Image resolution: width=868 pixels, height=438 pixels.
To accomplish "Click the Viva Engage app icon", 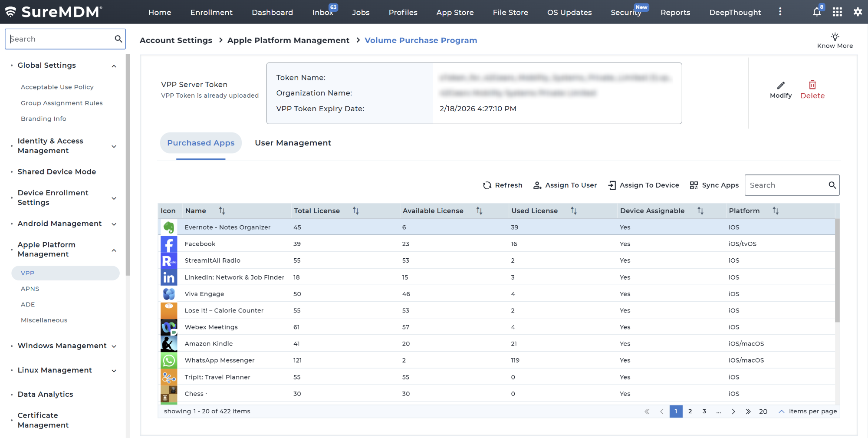I will (x=169, y=294).
